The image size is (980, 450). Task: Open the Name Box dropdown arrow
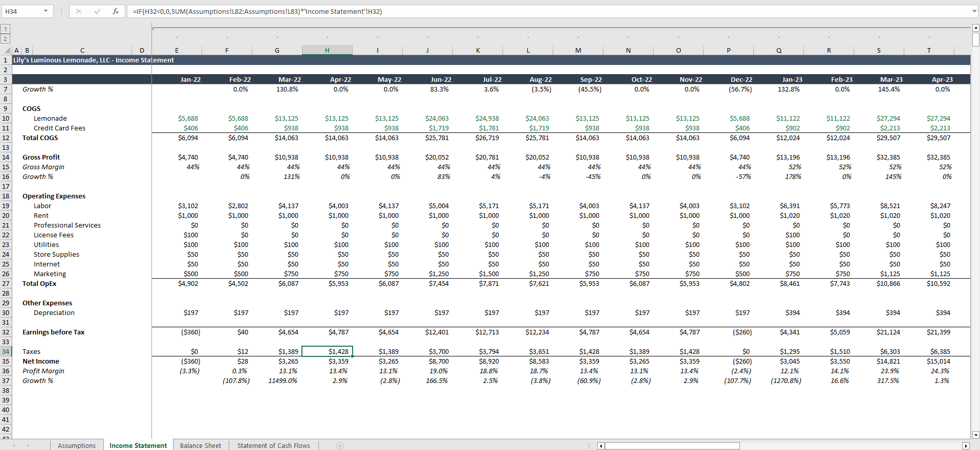tap(46, 11)
